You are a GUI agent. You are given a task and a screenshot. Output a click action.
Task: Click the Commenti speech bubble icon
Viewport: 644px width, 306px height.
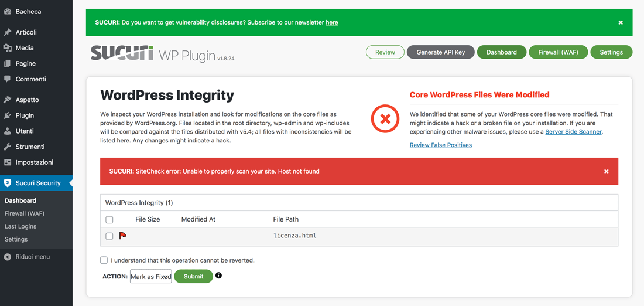point(7,79)
